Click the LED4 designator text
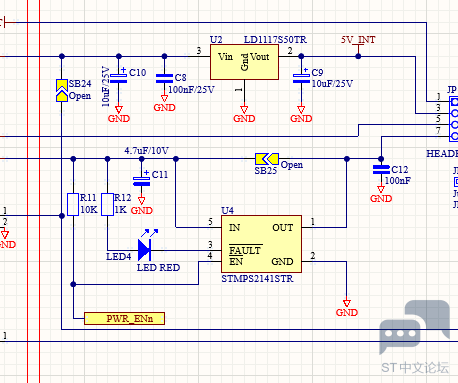Viewport: 458px width, 383px height. click(119, 257)
